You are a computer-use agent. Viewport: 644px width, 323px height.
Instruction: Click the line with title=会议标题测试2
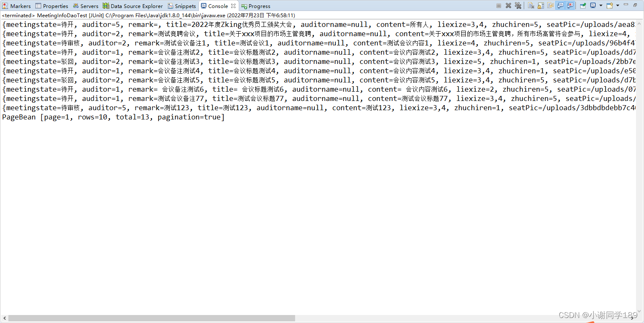click(319, 52)
